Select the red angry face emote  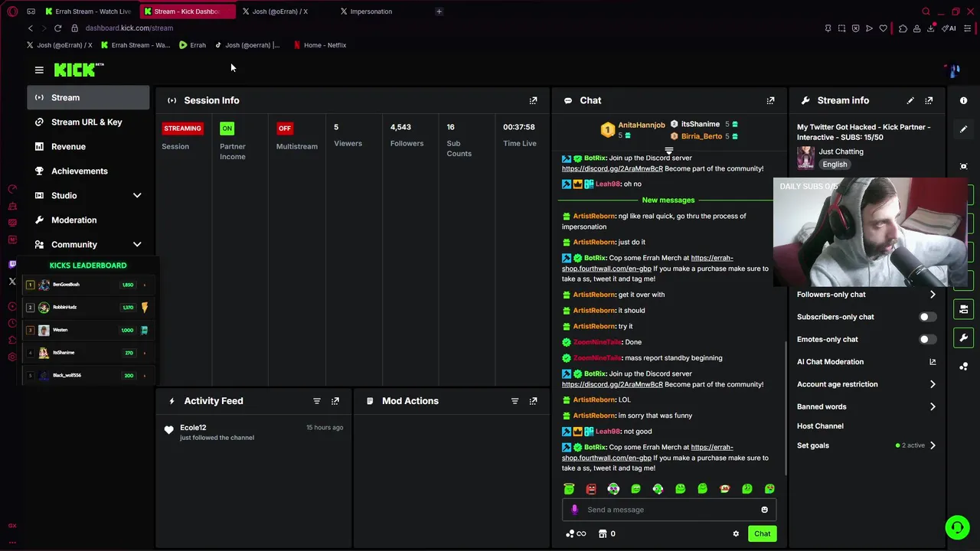[591, 489]
